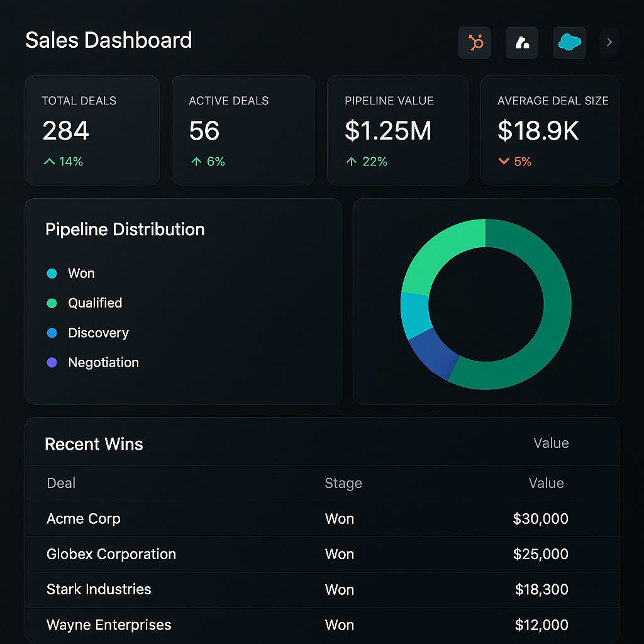
Task: Click the dark blue donut chart segment
Action: [435, 355]
